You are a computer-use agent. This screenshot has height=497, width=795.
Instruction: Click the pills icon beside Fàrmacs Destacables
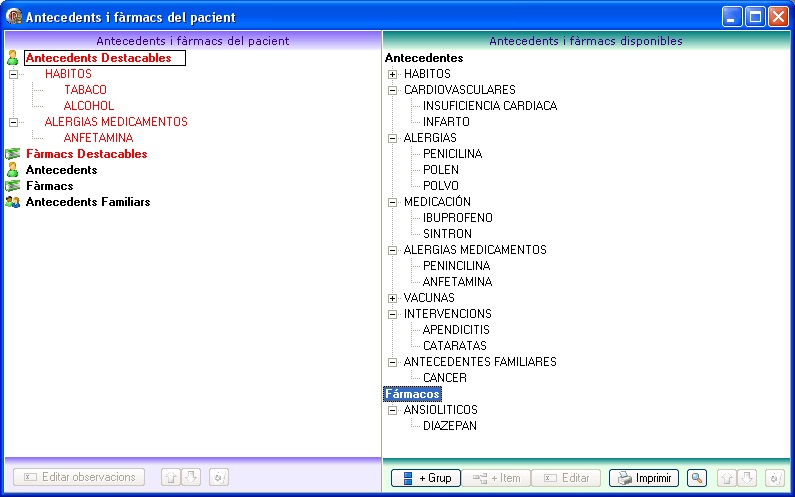click(13, 154)
